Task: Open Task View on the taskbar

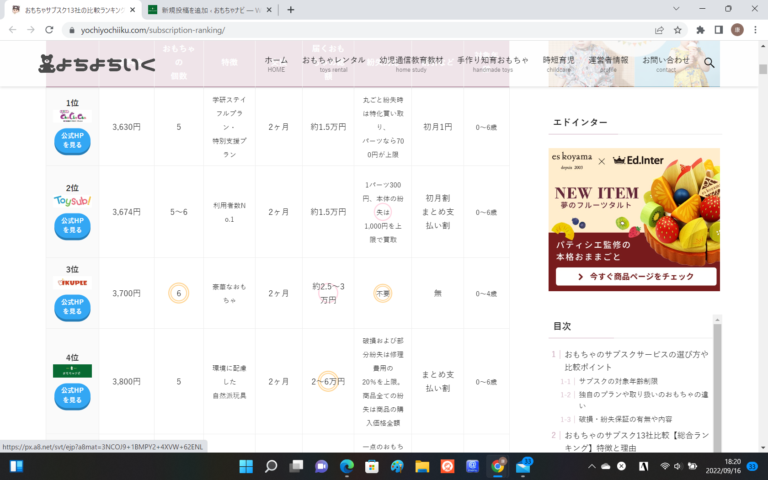Action: (x=296, y=466)
